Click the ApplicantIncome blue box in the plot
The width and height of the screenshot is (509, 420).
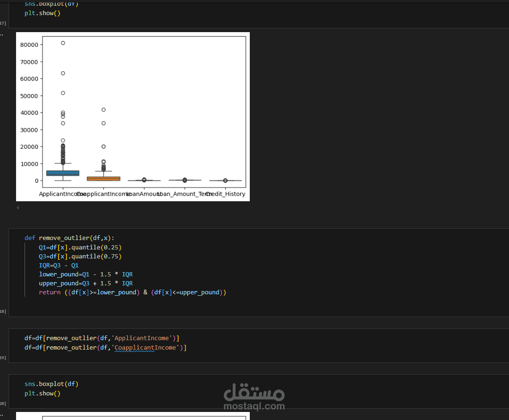pos(63,173)
